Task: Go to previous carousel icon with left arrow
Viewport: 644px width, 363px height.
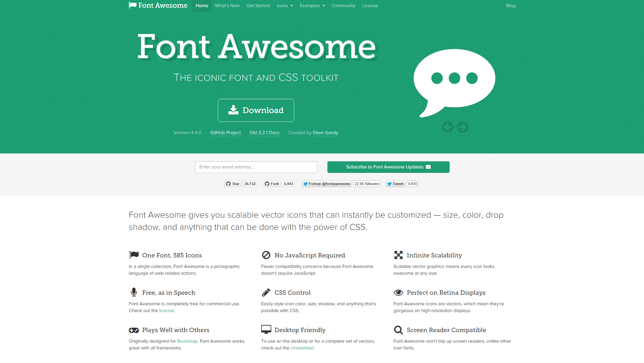Action: point(448,127)
